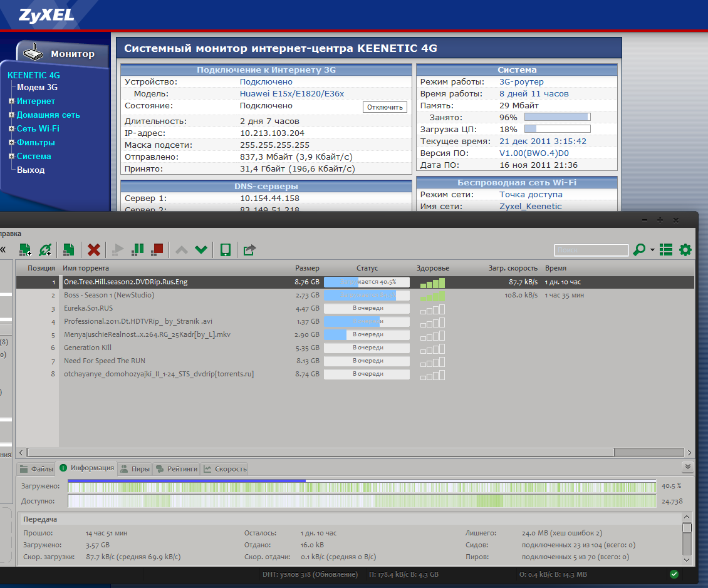Sort by Загр. скорость column header
Image resolution: width=708 pixels, height=588 pixels.
click(x=513, y=268)
